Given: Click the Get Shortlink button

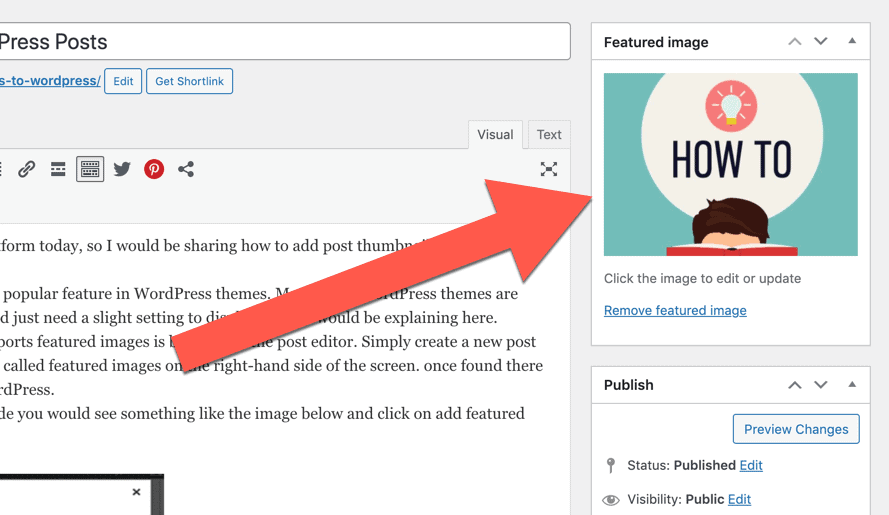Looking at the screenshot, I should [189, 81].
